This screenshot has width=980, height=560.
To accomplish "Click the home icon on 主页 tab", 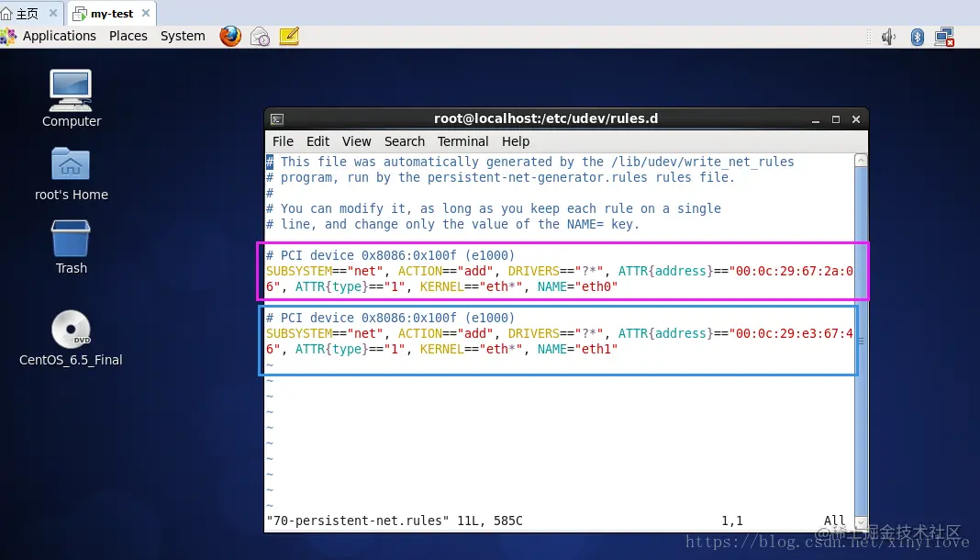I will (x=6, y=13).
